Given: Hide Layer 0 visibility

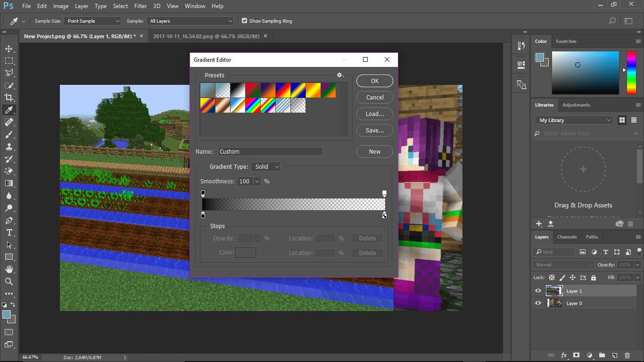Looking at the screenshot, I should (x=537, y=303).
